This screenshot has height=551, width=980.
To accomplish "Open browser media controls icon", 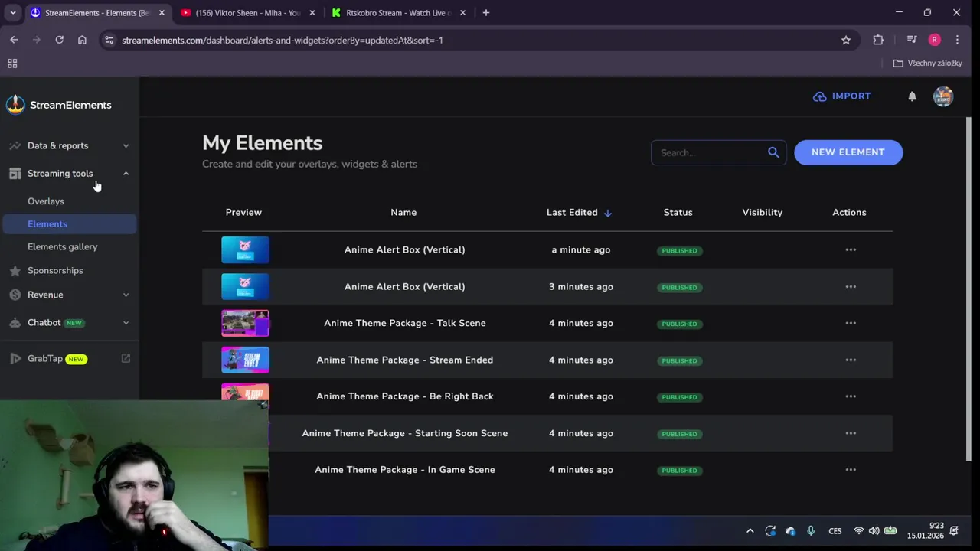I will point(911,40).
